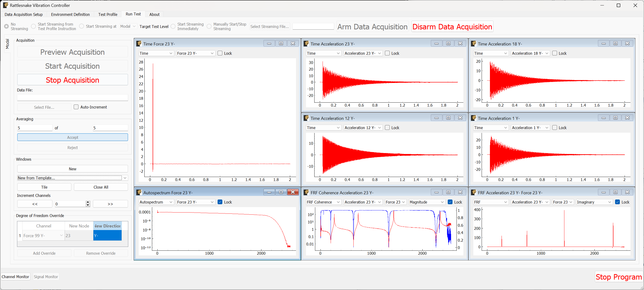Click the Rattlesnake icon on Autospectrum window

[x=139, y=192]
